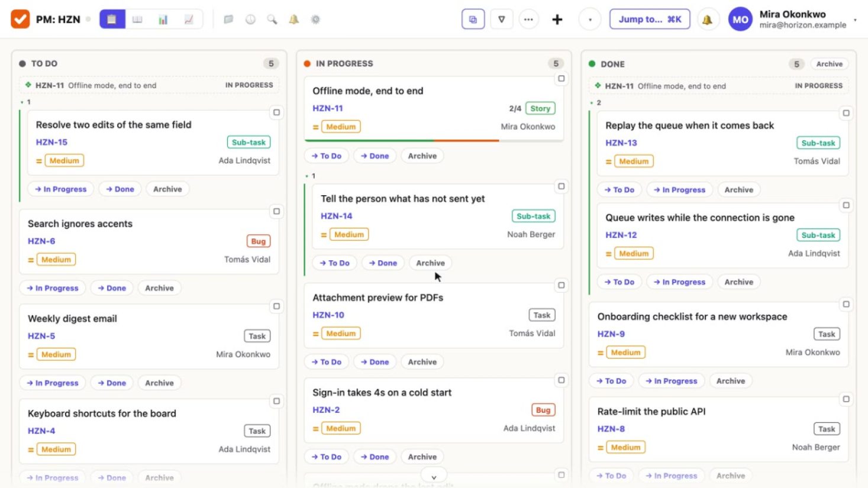Click Medium priority icon on HZN-2 card
This screenshot has height=488, width=868.
click(x=315, y=428)
